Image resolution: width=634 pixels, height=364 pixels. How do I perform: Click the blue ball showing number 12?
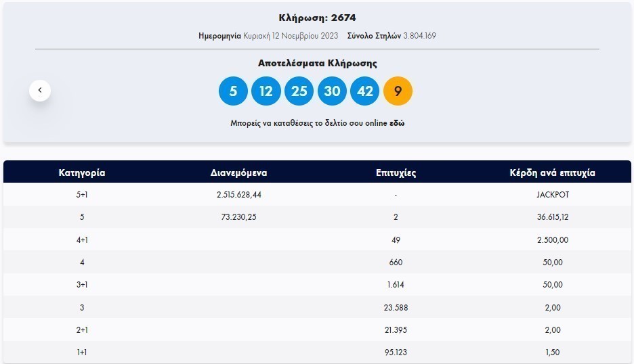[266, 91]
